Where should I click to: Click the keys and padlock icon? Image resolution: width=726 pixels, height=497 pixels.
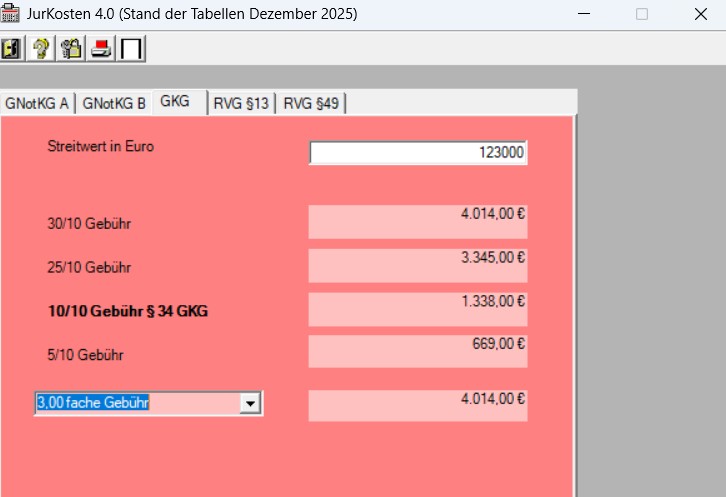[x=71, y=49]
